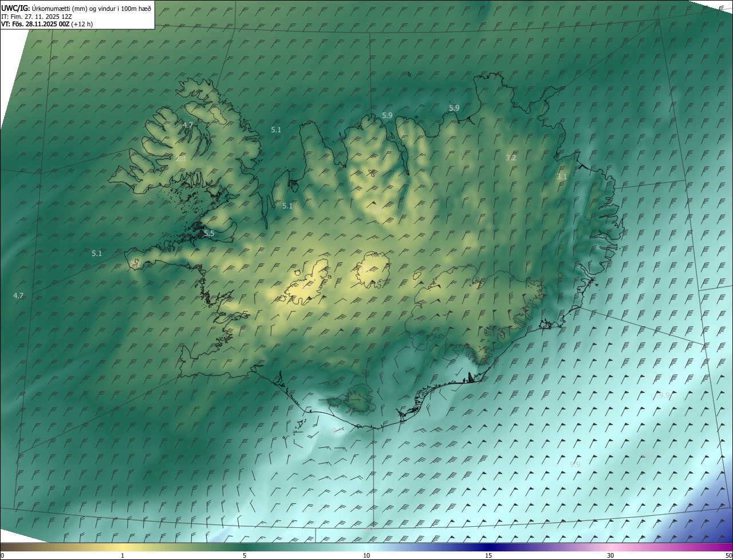
Task: Click 'Úrkomumætti (mm) og vindur i 100m hæð' title
Action: click(91, 8)
